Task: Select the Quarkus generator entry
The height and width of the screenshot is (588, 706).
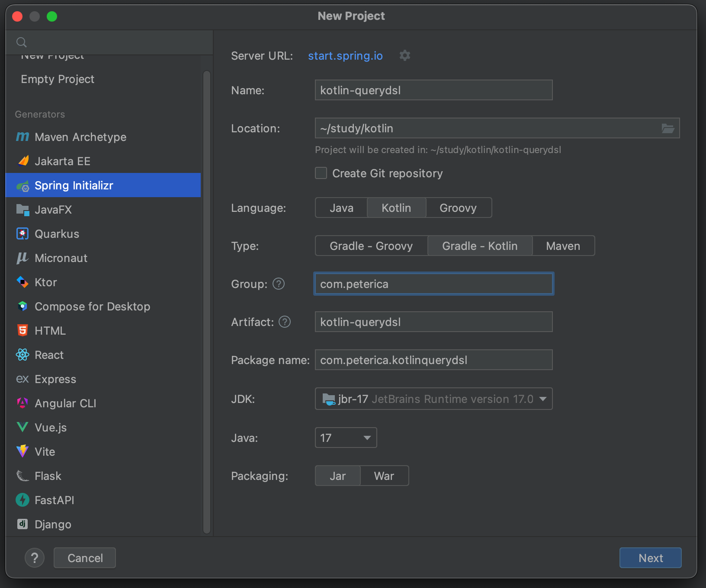Action: coord(103,234)
